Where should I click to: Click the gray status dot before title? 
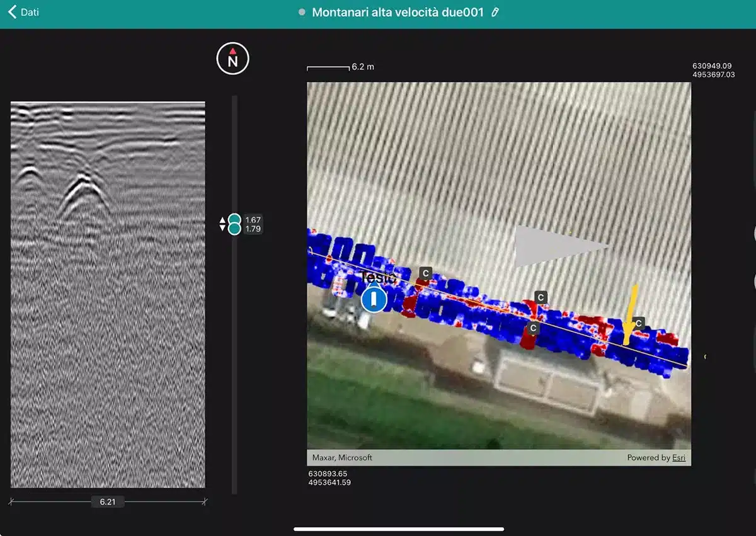302,12
